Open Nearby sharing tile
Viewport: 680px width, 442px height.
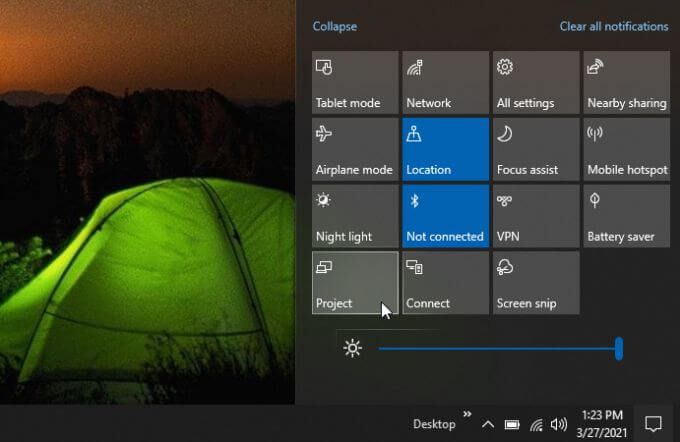[x=626, y=83]
